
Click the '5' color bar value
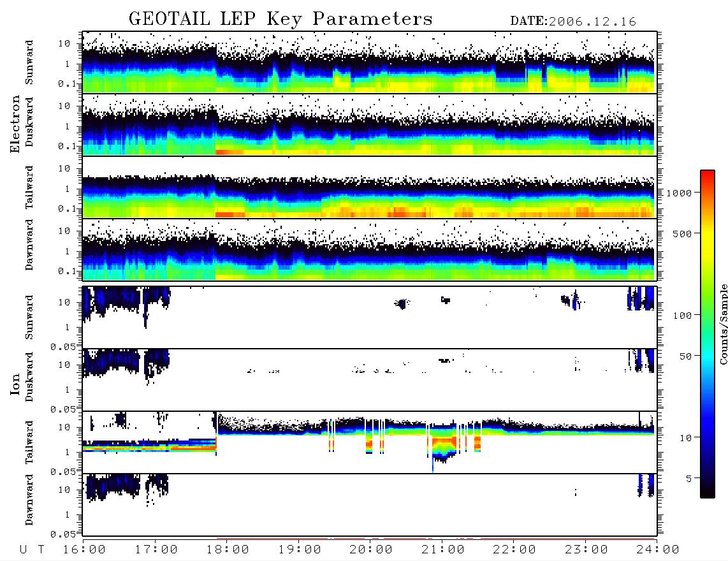[x=689, y=479]
